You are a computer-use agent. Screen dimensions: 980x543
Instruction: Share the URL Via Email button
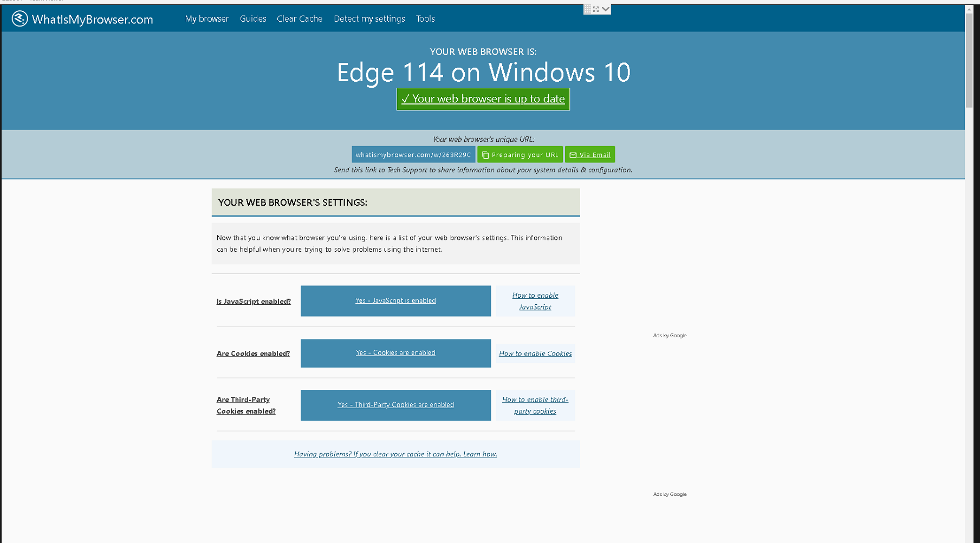pos(590,154)
